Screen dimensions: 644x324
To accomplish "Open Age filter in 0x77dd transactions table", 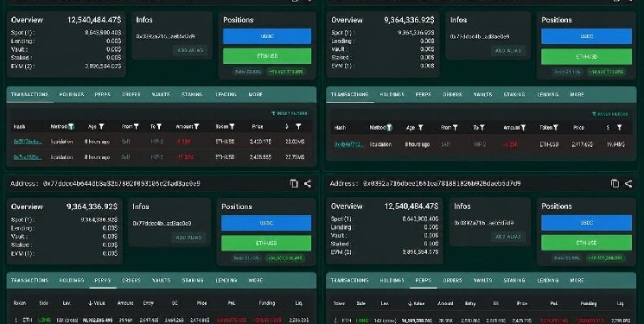I will pos(421,128).
